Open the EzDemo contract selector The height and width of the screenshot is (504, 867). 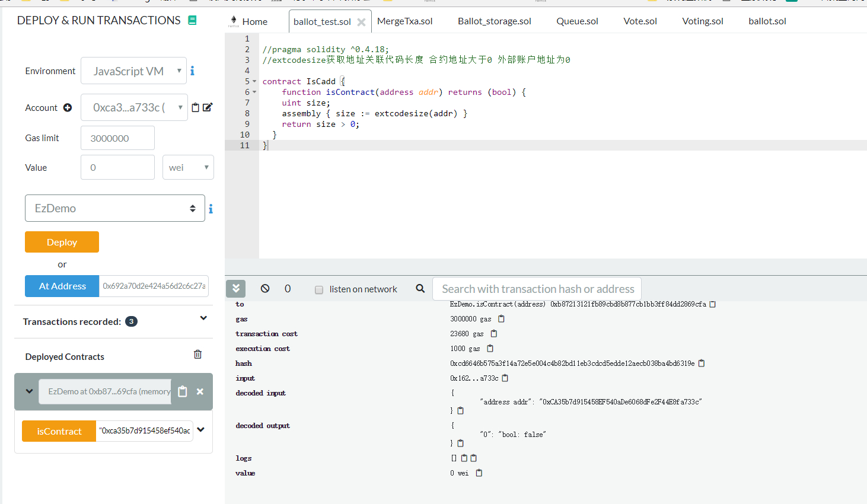pyautogui.click(x=115, y=208)
